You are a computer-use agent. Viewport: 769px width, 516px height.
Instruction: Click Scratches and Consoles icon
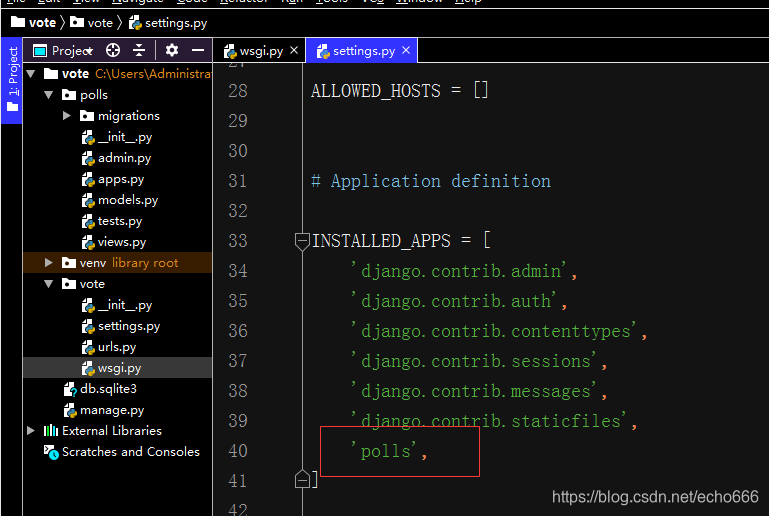coord(51,452)
